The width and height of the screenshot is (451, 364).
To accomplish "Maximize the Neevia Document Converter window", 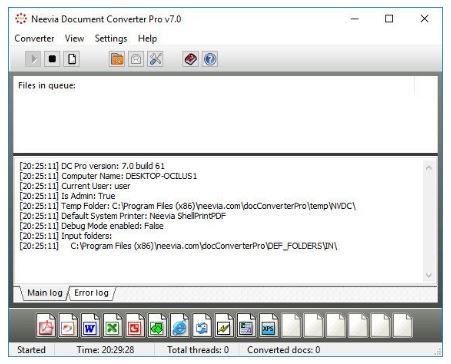I will (389, 19).
